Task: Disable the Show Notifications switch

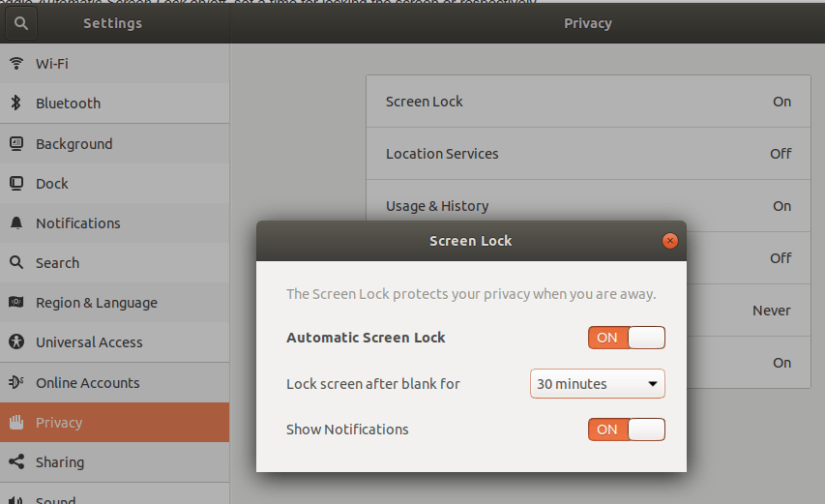Action: pos(626,430)
